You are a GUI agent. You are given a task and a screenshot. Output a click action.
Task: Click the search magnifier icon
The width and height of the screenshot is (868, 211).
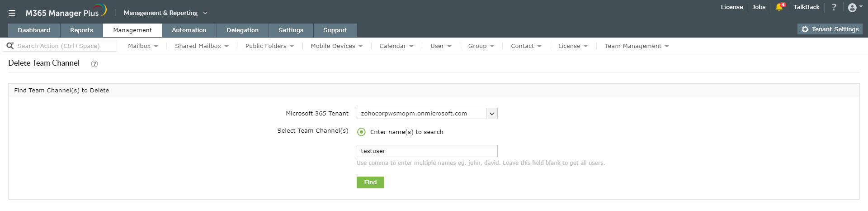(10, 46)
